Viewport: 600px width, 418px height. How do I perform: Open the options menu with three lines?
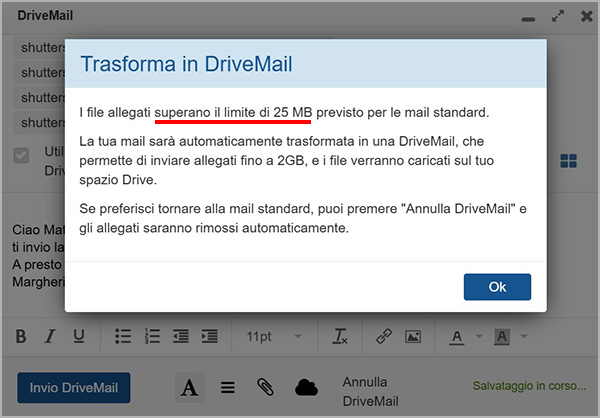point(228,388)
